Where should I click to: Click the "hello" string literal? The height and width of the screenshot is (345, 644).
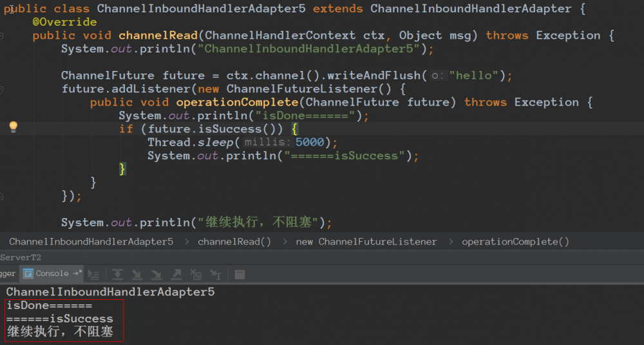click(x=473, y=75)
